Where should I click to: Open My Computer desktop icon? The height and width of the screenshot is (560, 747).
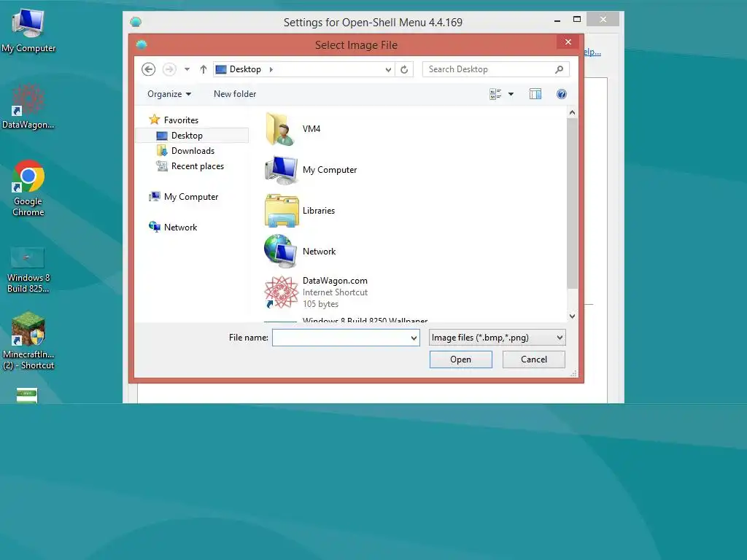(28, 31)
